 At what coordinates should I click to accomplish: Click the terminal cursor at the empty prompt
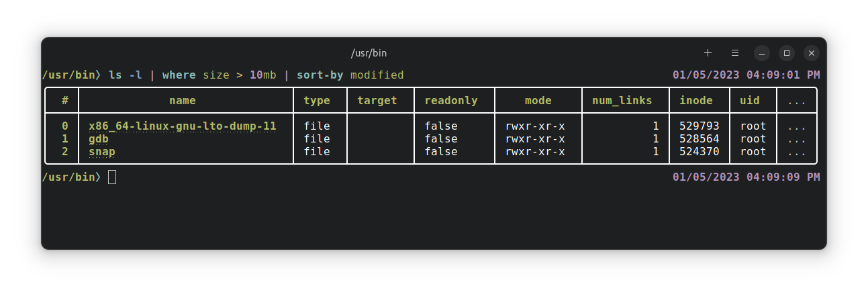pyautogui.click(x=112, y=177)
